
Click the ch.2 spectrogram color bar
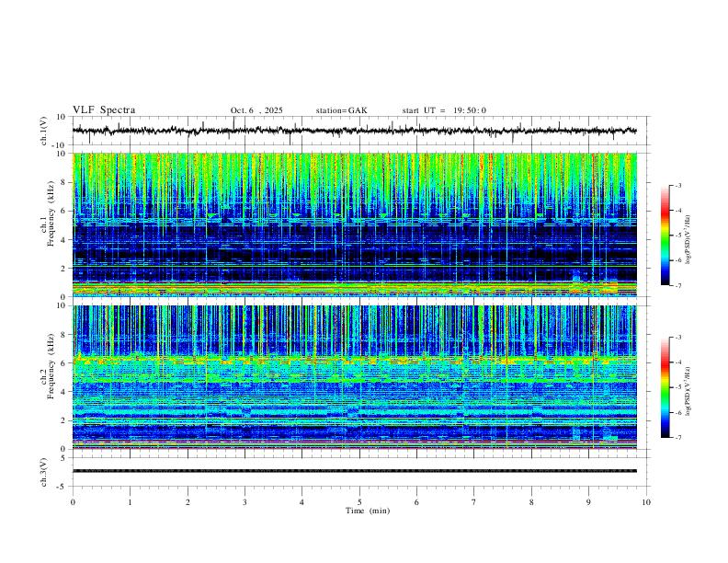pyautogui.click(x=665, y=387)
